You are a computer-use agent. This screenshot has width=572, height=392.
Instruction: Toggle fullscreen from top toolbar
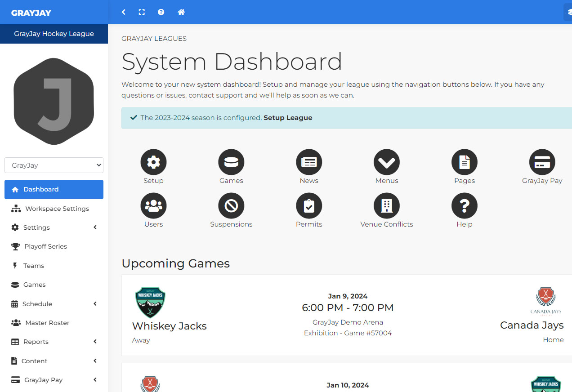142,12
